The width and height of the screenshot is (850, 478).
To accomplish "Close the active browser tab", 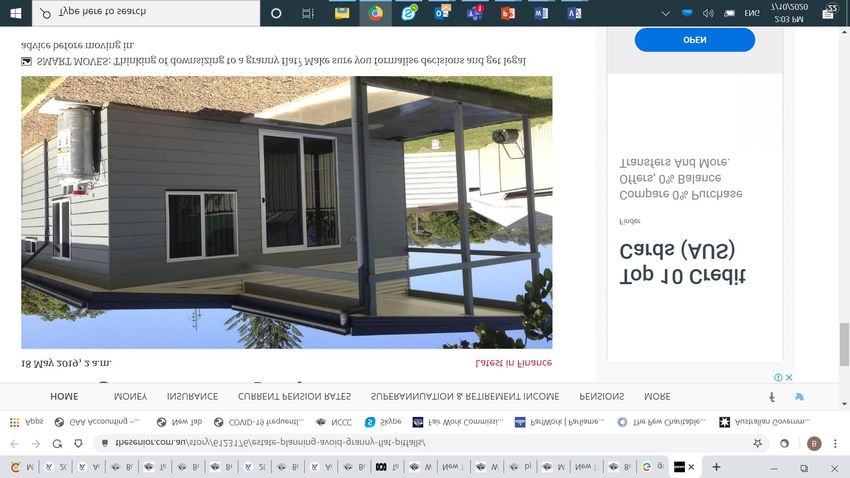I will click(x=691, y=467).
